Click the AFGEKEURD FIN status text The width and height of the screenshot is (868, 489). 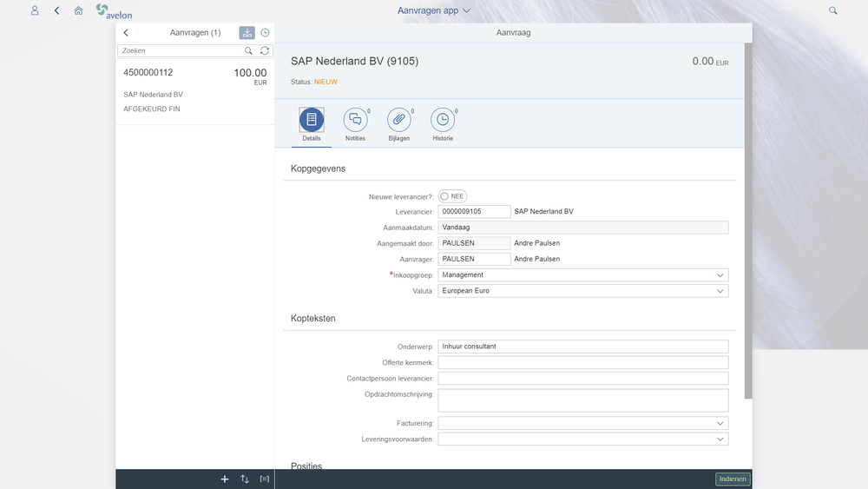pos(152,109)
